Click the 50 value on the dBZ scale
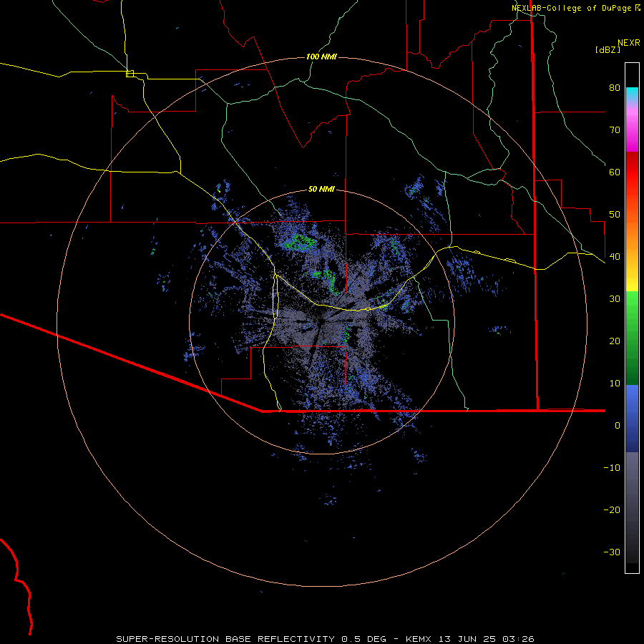 tap(615, 215)
